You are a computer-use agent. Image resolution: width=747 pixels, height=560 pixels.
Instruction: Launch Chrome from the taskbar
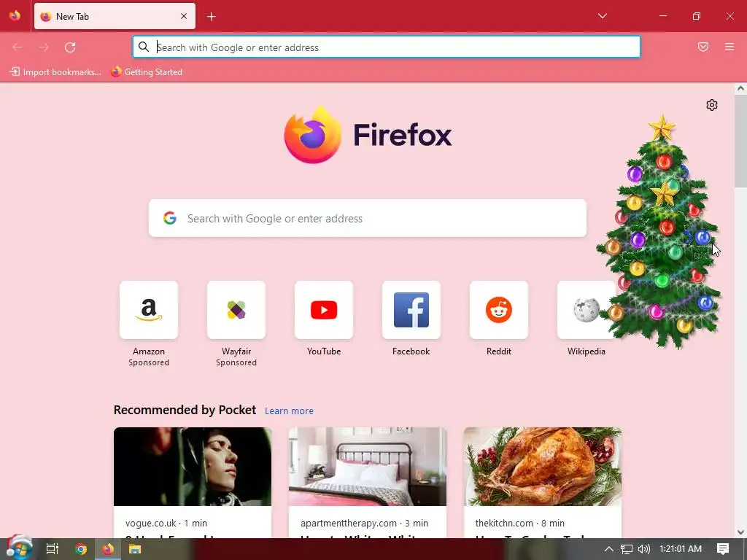pyautogui.click(x=81, y=549)
